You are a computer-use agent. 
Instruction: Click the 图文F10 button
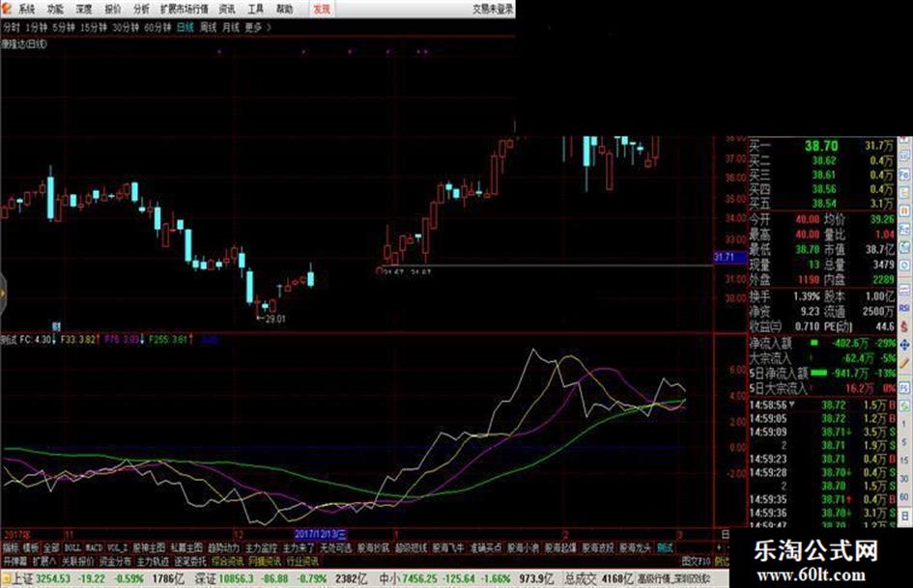696,561
